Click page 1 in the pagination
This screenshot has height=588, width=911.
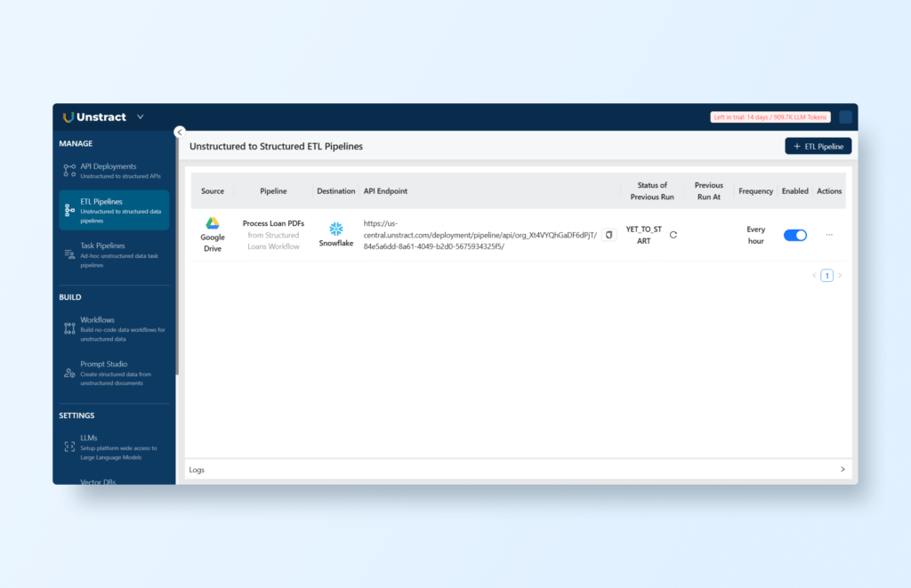pyautogui.click(x=826, y=276)
